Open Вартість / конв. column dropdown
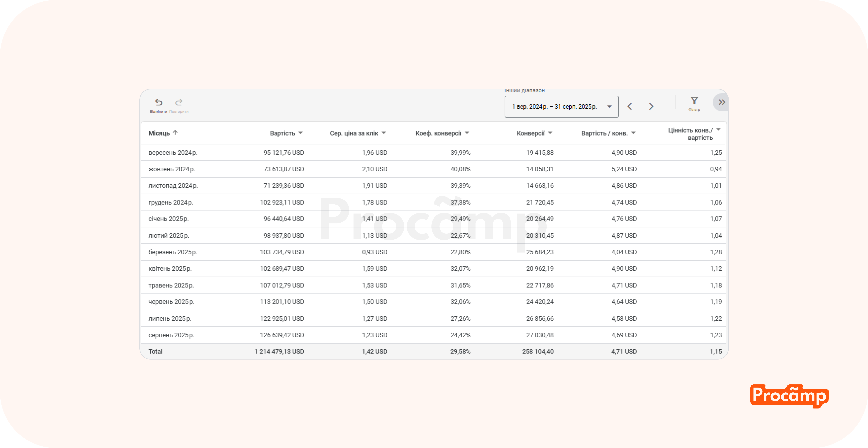The image size is (868, 448). (634, 133)
